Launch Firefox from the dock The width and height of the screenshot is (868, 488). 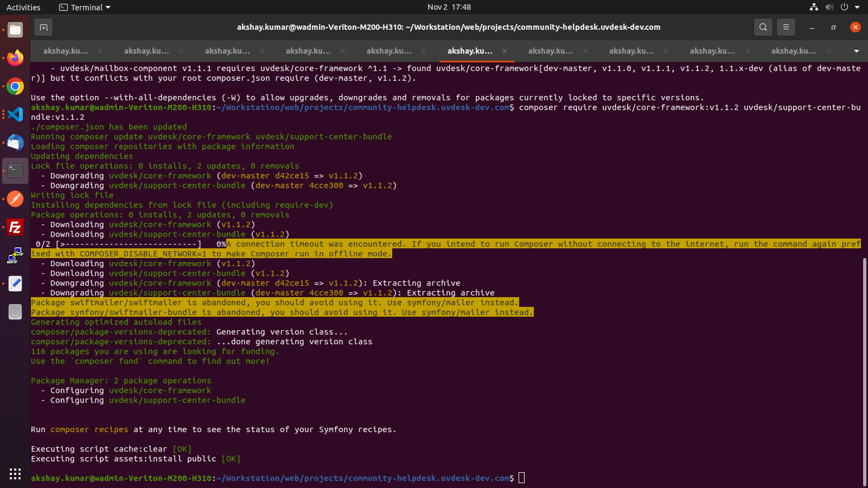pos(15,58)
